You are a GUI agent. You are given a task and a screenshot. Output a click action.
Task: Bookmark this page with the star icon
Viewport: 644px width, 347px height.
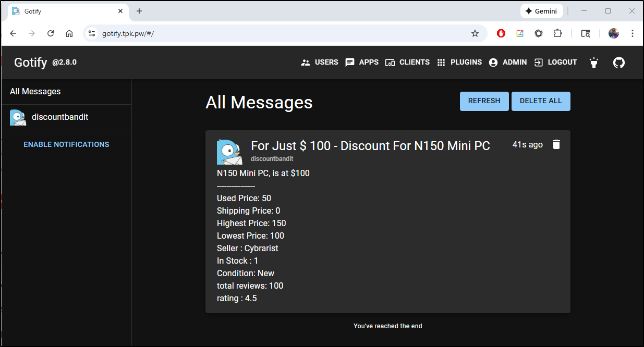tap(475, 33)
